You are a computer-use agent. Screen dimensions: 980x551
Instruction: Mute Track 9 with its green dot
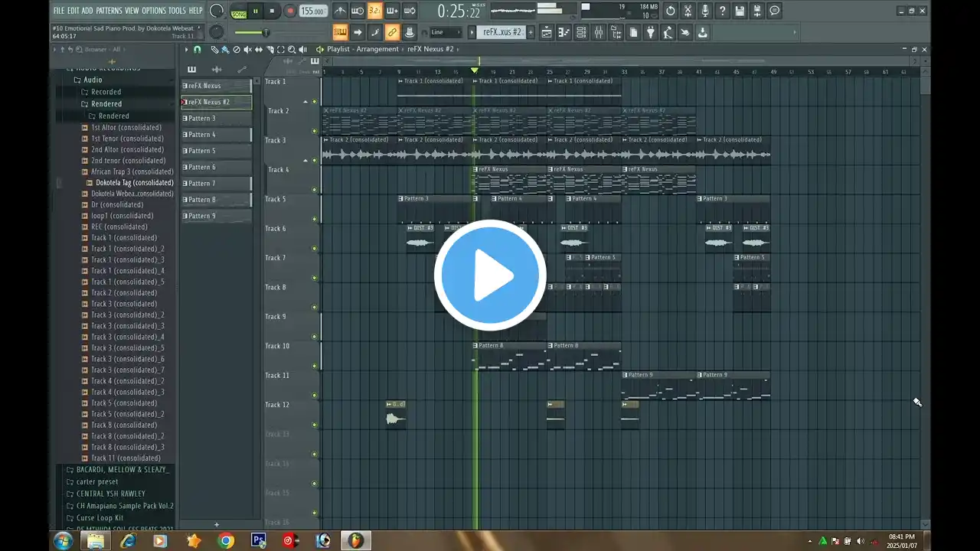[314, 337]
